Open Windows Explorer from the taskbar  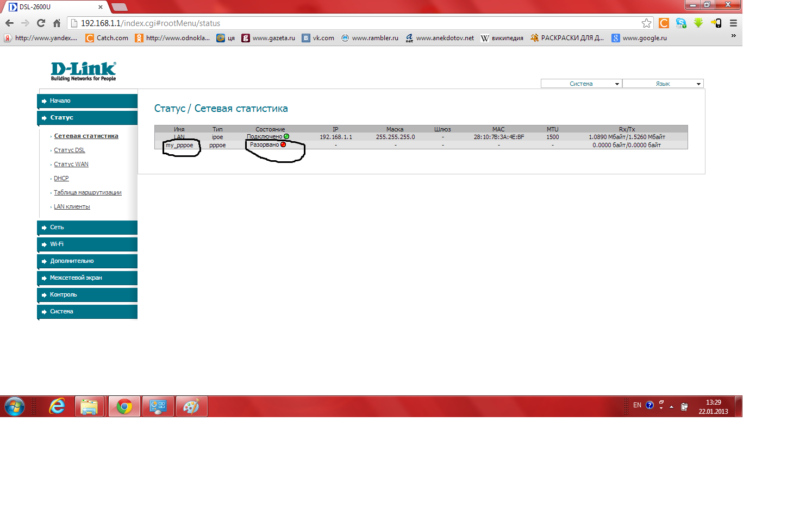point(89,406)
